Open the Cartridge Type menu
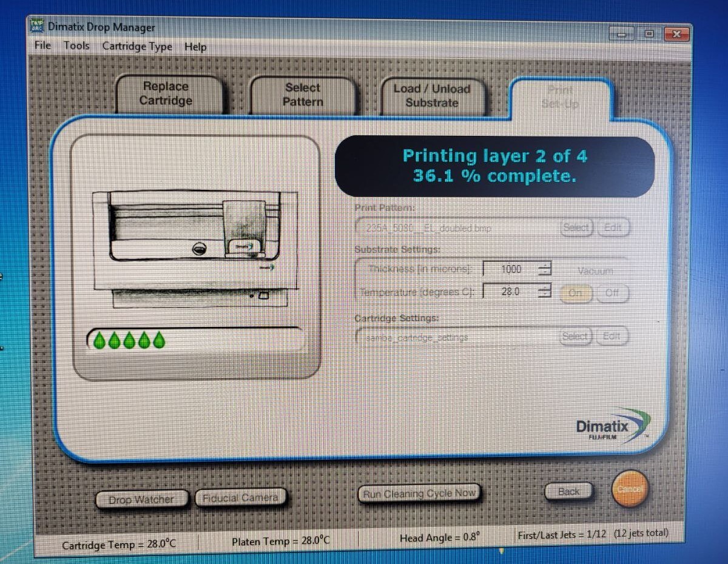This screenshot has width=728, height=564. point(137,47)
